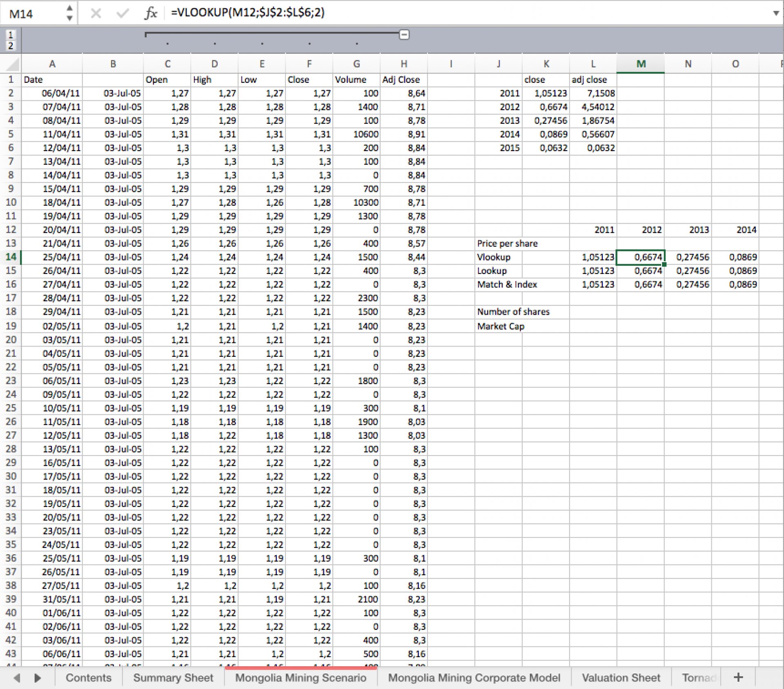This screenshot has height=689, width=784.
Task: Click the Name Box stepper arrows
Action: (x=69, y=13)
